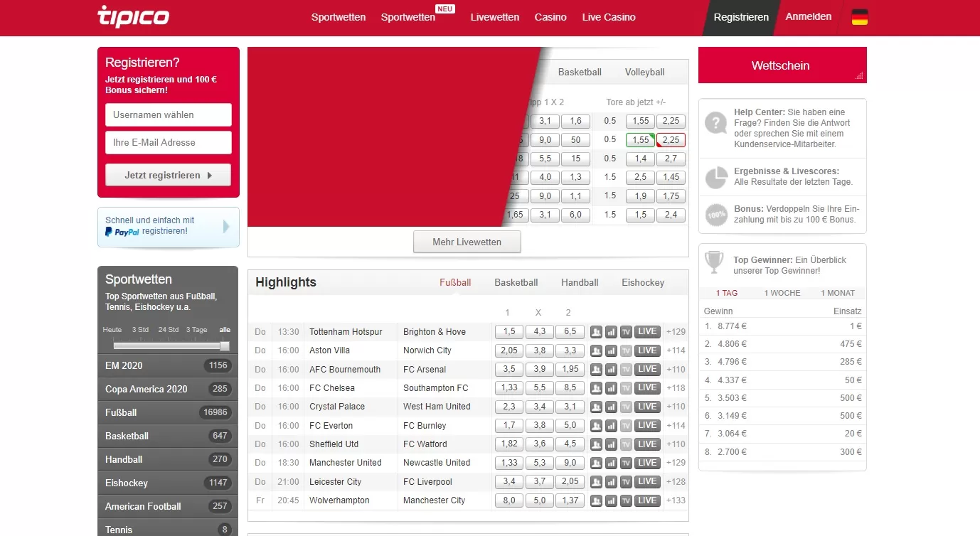The image size is (980, 536).
Task: Switch Highlights to the Handball tab
Action: point(580,282)
